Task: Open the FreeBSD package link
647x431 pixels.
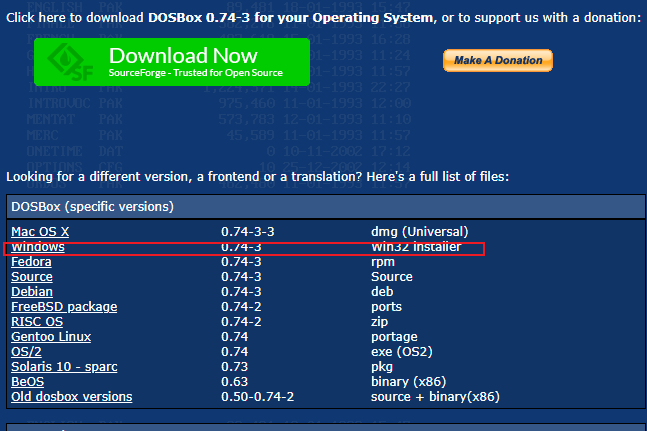Action: (64, 306)
